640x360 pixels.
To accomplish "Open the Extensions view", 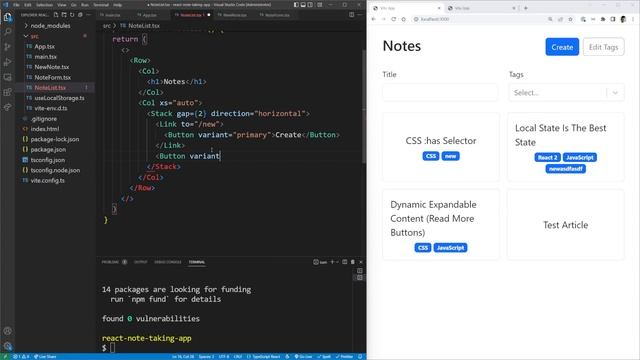I will pyautogui.click(x=7, y=92).
